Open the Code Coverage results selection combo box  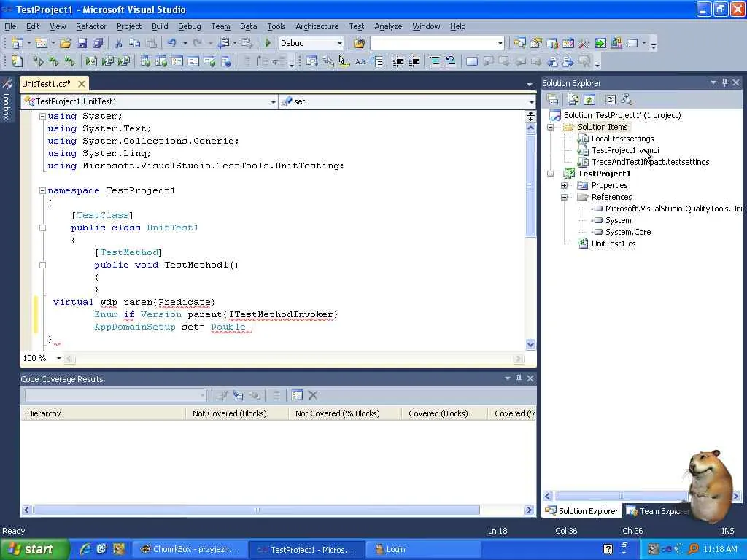(x=116, y=395)
